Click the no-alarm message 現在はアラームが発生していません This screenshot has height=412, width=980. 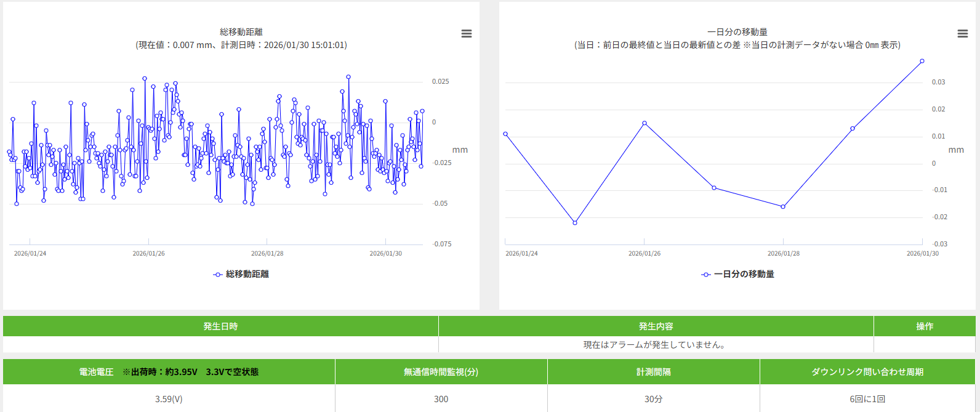[x=656, y=345]
